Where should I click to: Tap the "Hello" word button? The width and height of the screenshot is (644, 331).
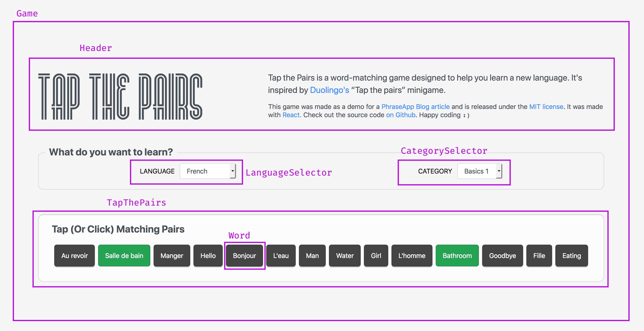coord(208,256)
